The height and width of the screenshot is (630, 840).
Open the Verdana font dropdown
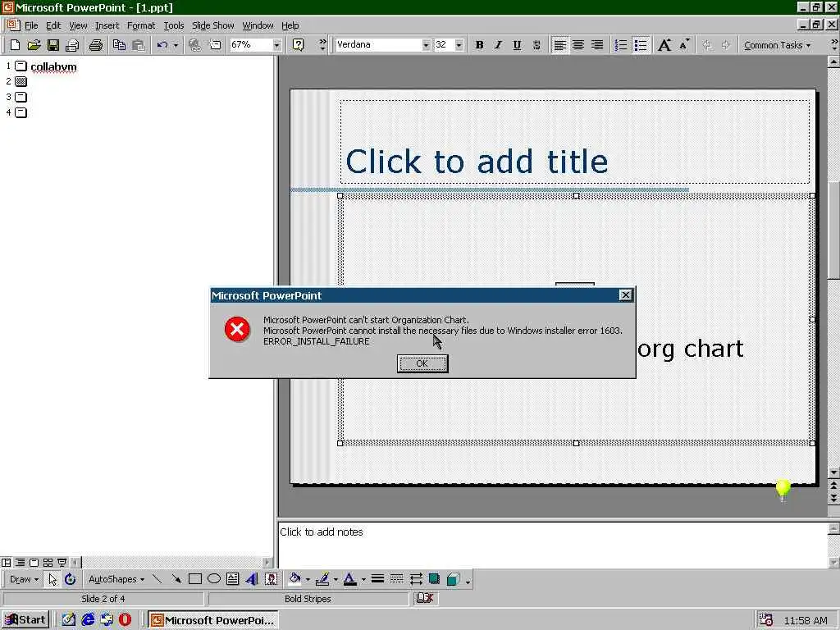point(426,45)
